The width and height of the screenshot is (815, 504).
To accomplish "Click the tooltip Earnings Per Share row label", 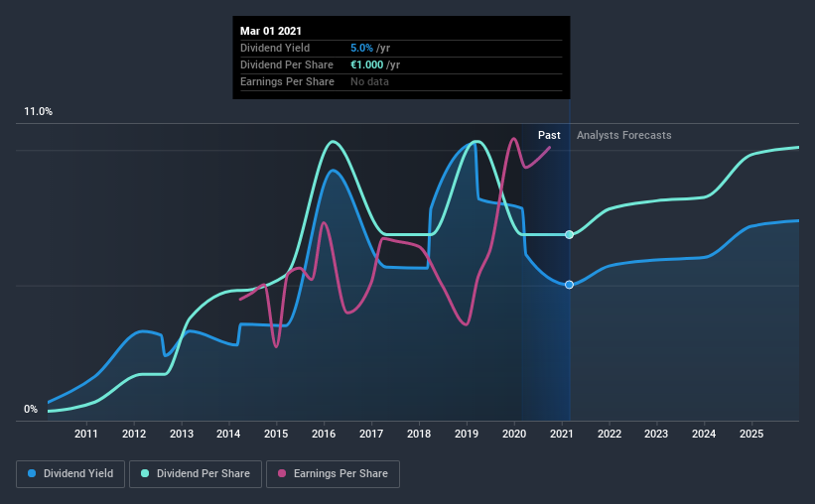I will [x=287, y=81].
